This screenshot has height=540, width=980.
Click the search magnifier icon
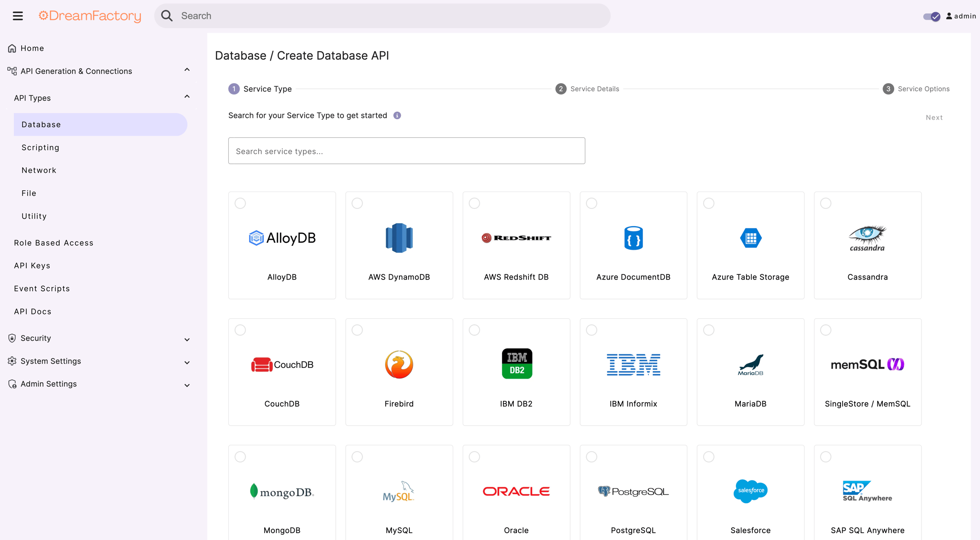(x=167, y=16)
